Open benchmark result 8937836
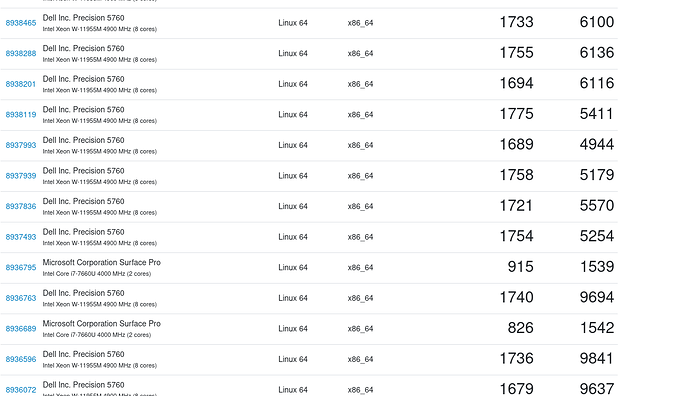The image size is (690, 396). click(21, 206)
